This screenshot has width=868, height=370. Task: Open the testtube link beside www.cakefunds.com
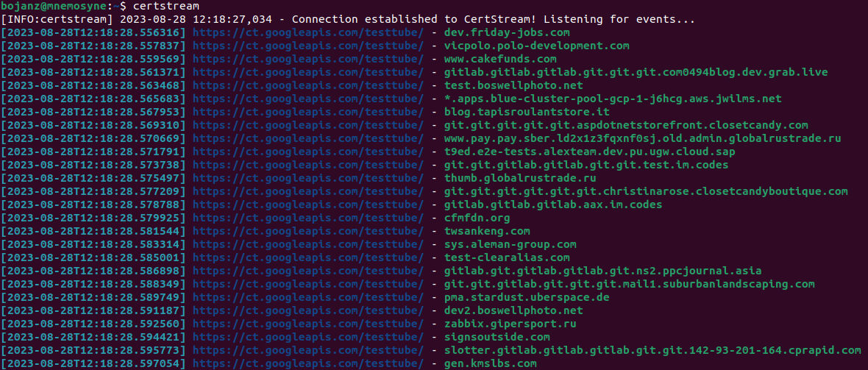[308, 59]
